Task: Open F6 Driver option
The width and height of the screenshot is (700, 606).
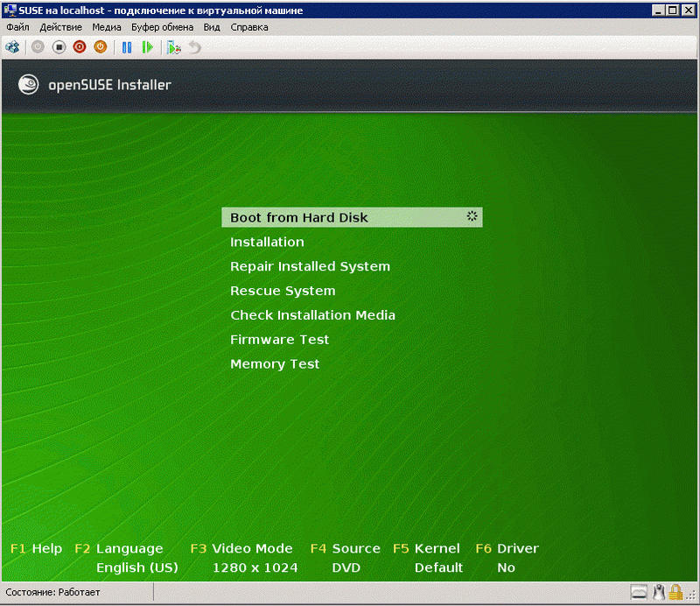Action: tap(507, 548)
